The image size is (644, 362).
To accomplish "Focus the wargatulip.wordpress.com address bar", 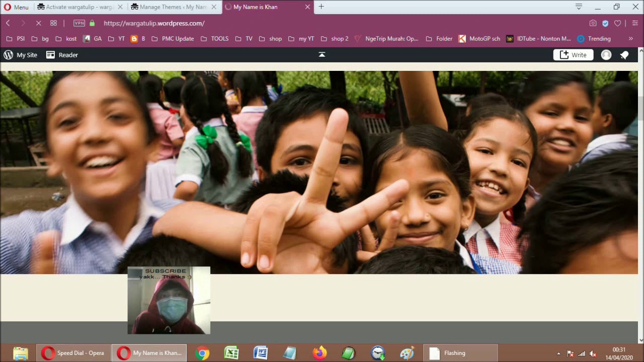I will pos(154,23).
